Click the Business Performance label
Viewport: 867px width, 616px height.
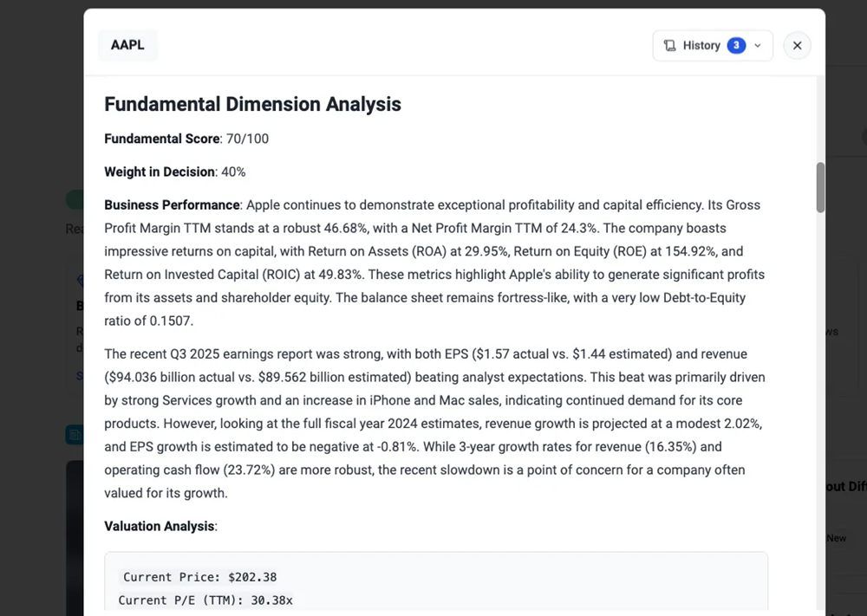tap(172, 205)
